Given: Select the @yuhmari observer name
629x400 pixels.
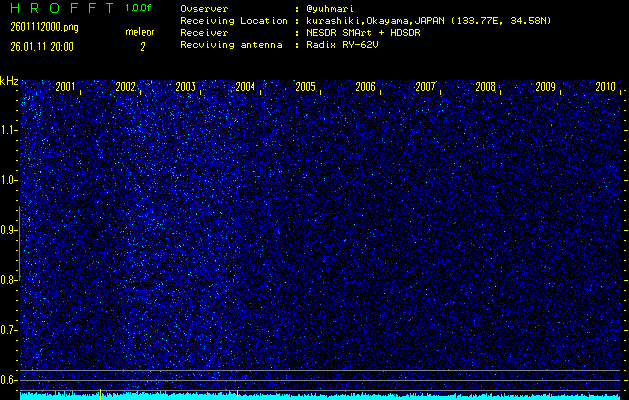Looking at the screenshot, I should [332, 8].
